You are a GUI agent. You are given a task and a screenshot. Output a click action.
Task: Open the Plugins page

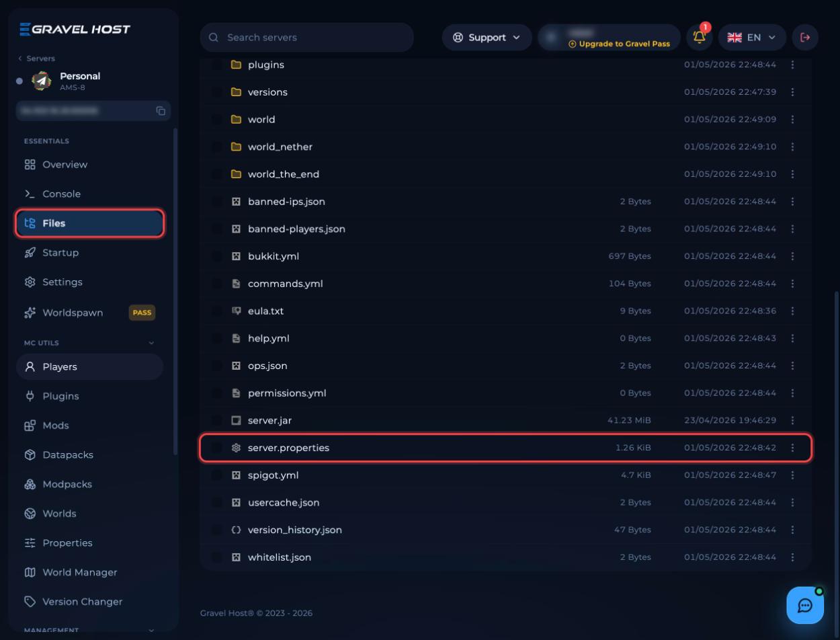coord(89,396)
